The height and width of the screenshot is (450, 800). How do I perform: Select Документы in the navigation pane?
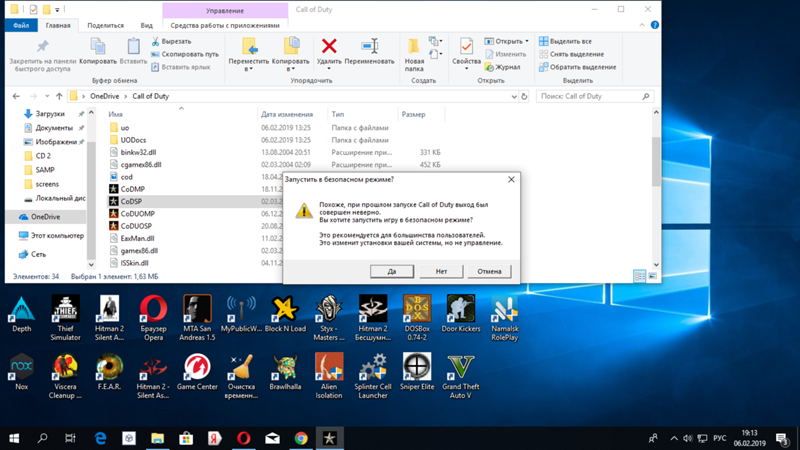(54, 128)
